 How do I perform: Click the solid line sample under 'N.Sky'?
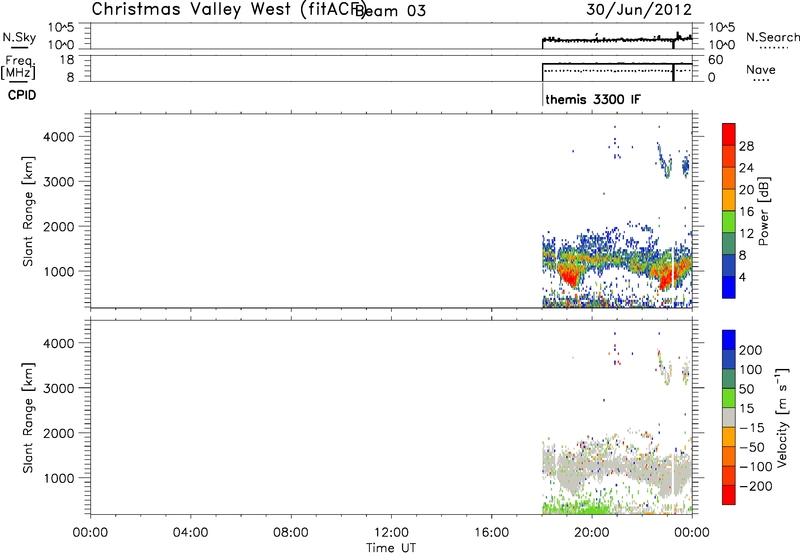click(19, 47)
